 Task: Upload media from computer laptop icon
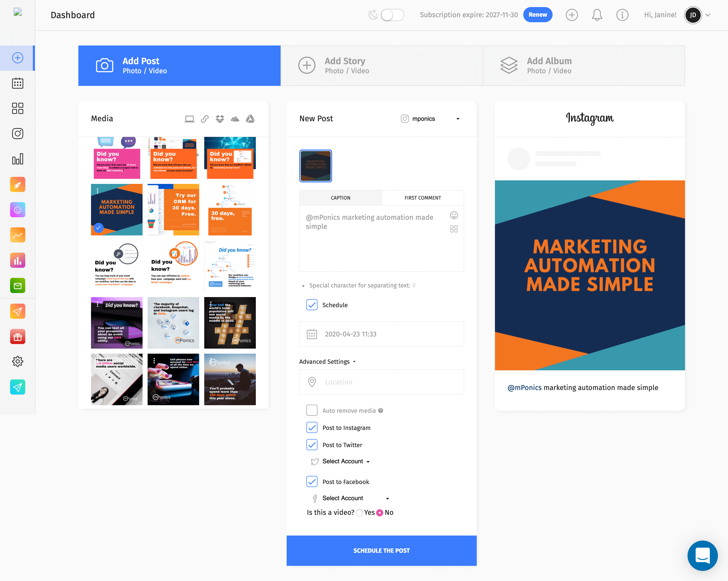(x=189, y=119)
